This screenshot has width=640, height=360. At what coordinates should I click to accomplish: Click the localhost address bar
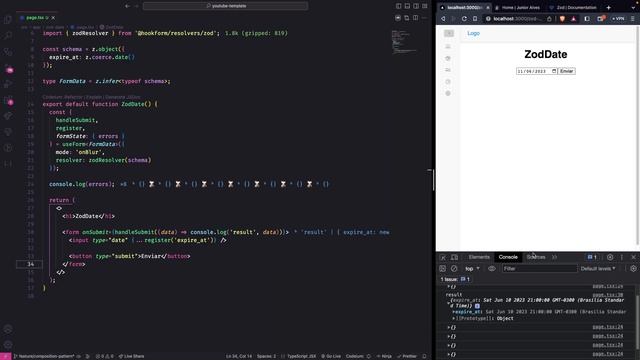516,19
